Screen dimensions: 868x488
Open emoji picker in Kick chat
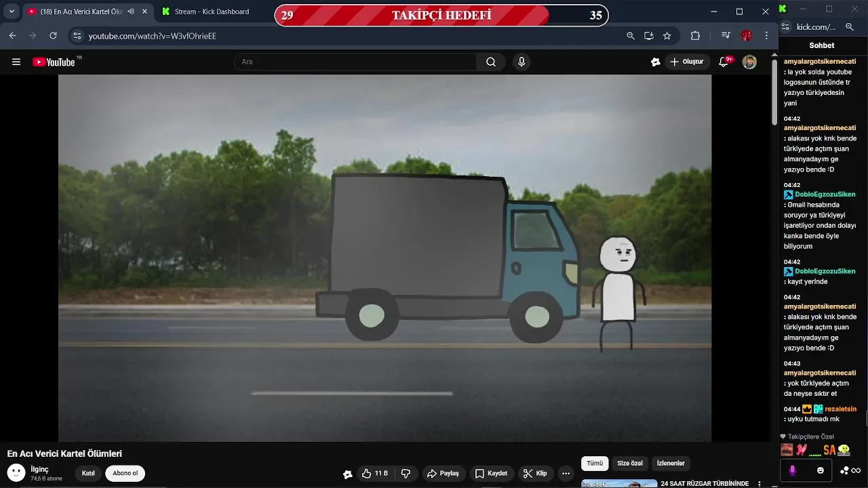[821, 470]
